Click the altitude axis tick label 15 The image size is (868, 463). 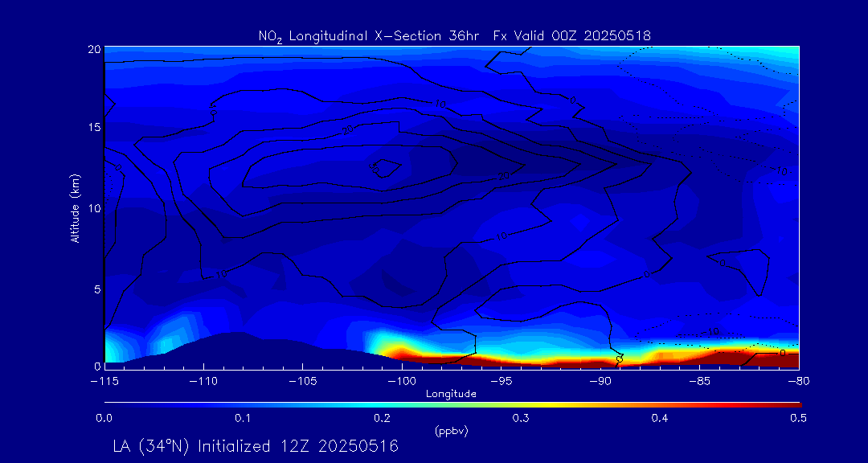click(94, 127)
